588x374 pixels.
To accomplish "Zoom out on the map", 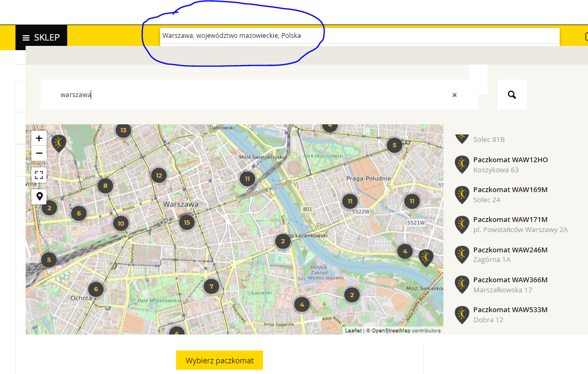I will [39, 154].
